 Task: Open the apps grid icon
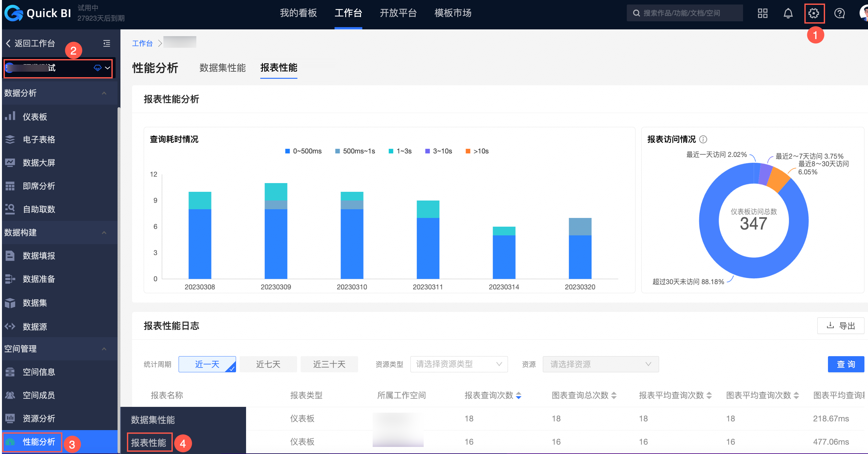pyautogui.click(x=762, y=14)
